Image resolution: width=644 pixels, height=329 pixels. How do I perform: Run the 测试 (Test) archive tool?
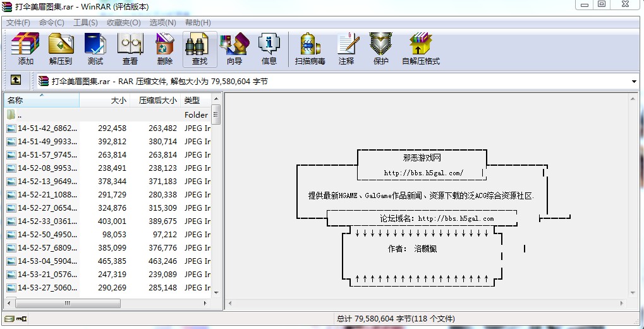95,49
